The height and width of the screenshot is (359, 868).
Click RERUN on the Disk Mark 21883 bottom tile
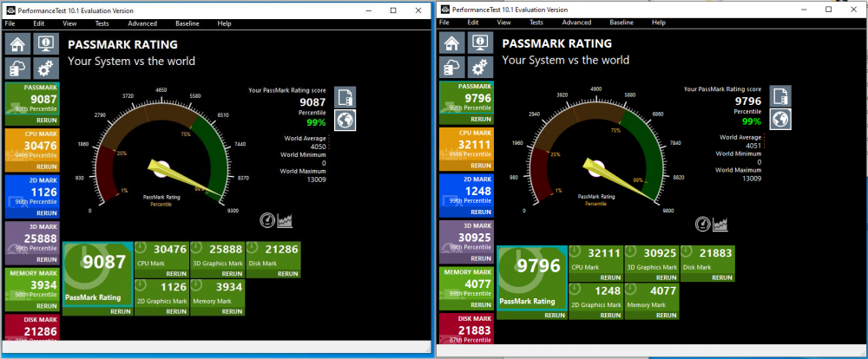[x=722, y=277]
